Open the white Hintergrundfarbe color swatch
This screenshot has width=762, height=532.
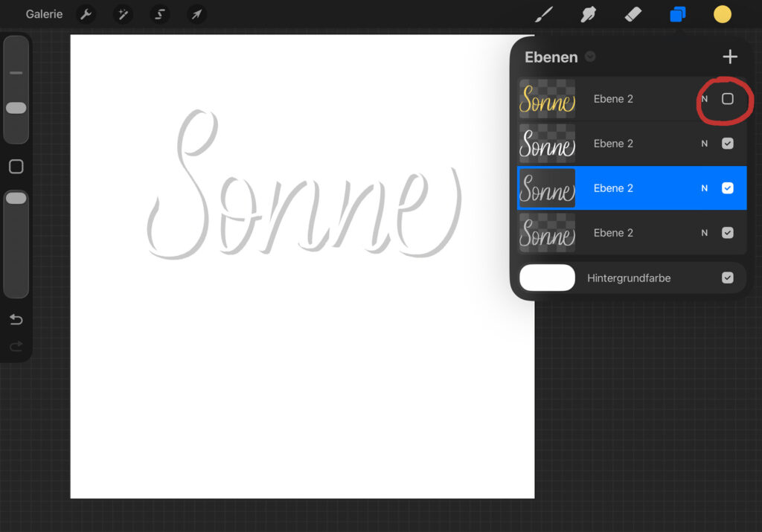coord(547,278)
